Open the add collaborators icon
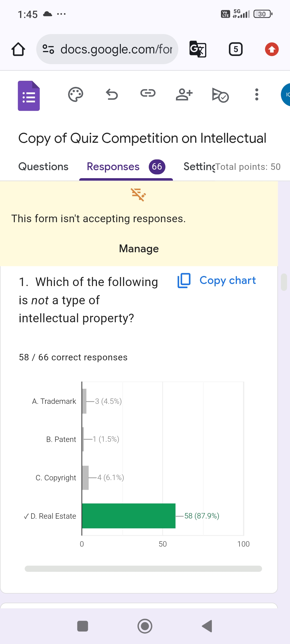Viewport: 290px width, 644px height. (184, 94)
